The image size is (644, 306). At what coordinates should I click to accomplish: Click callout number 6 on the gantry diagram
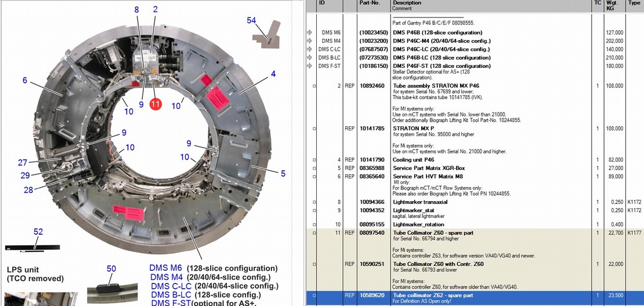click(x=24, y=81)
